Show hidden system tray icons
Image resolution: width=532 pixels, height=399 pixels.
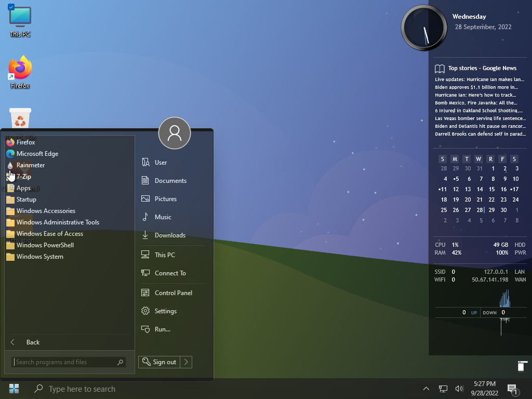(x=426, y=389)
